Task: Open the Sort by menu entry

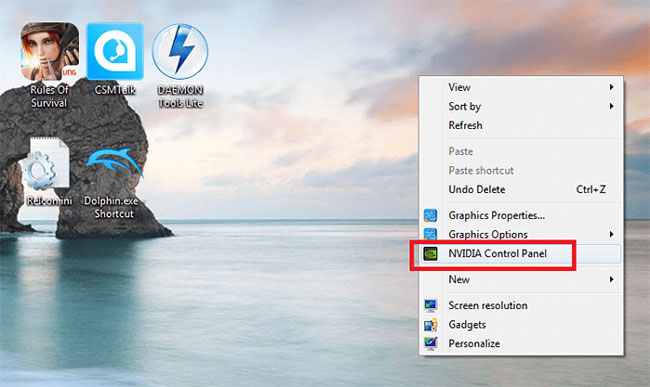Action: (521, 106)
